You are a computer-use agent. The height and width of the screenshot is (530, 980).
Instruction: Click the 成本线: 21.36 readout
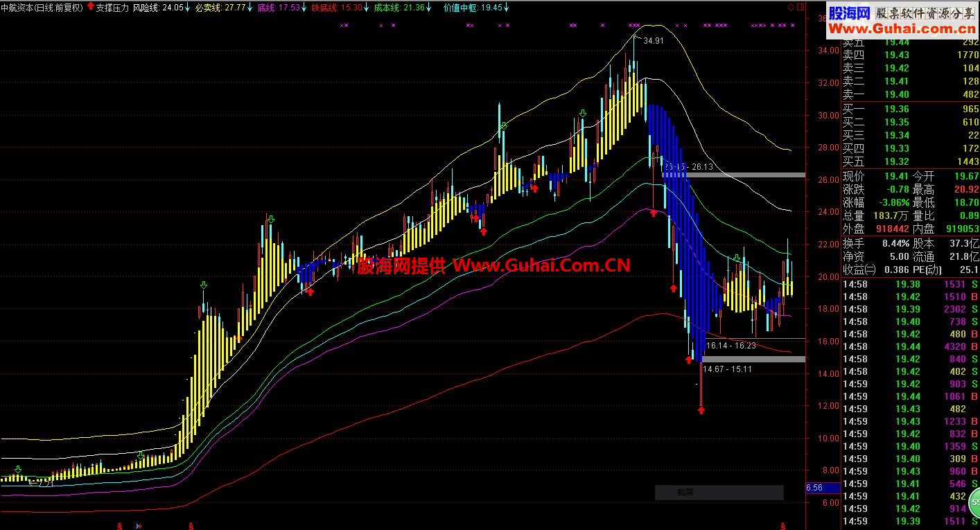pos(399,8)
